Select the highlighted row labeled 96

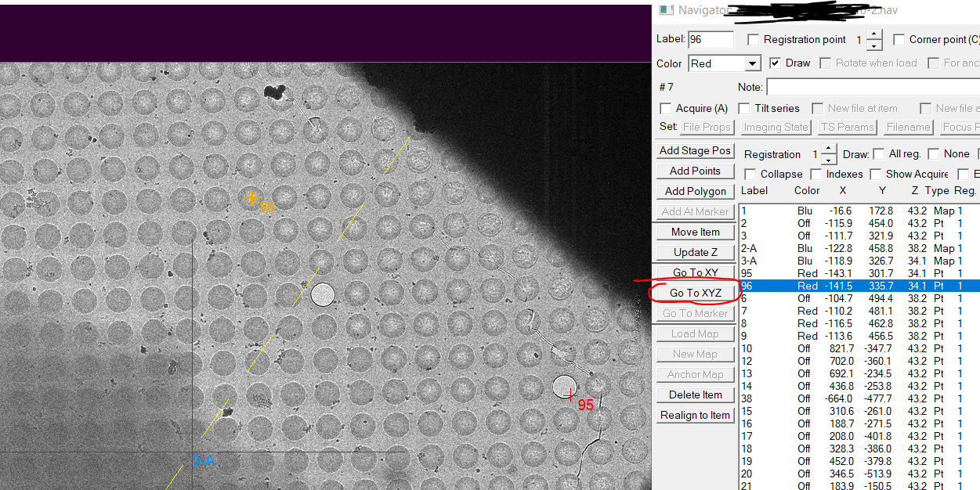coord(859,286)
